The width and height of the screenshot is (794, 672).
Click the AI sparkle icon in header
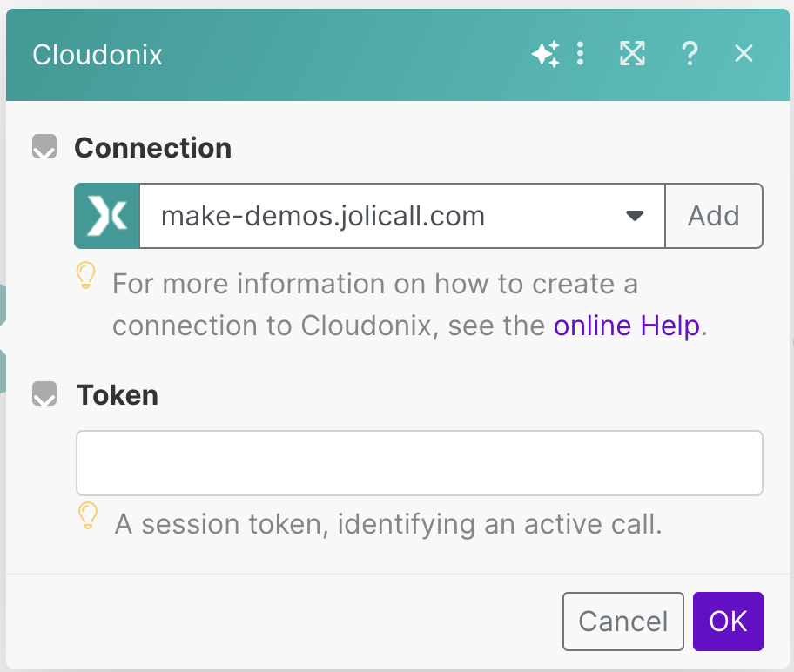coord(545,55)
